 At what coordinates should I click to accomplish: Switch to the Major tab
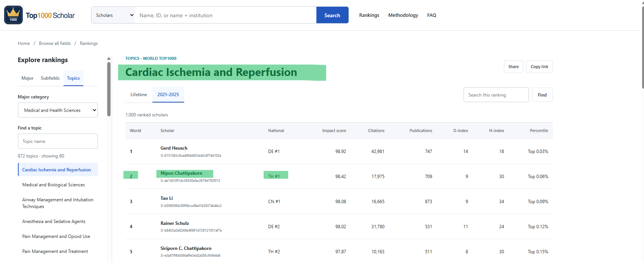[28, 78]
